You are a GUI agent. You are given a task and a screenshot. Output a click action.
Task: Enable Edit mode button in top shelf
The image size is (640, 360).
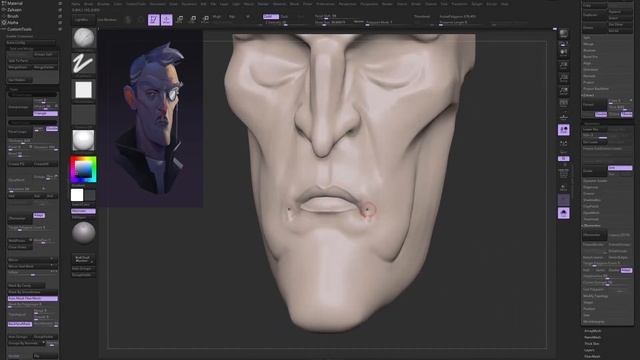click(x=153, y=20)
